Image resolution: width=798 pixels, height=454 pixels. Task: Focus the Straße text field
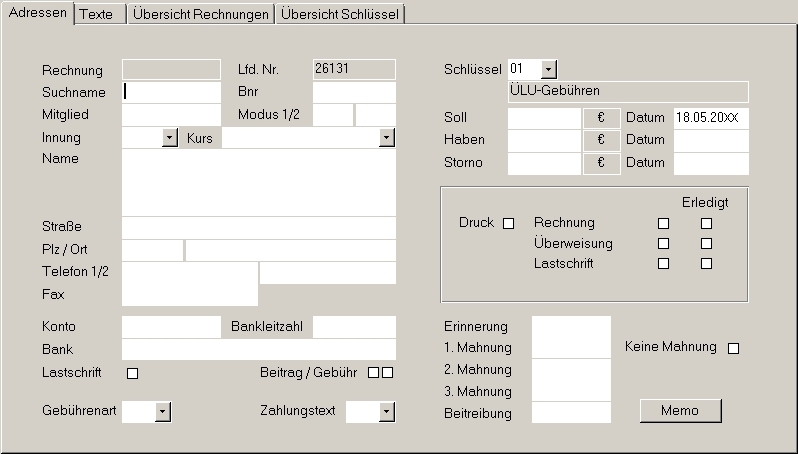pos(259,227)
